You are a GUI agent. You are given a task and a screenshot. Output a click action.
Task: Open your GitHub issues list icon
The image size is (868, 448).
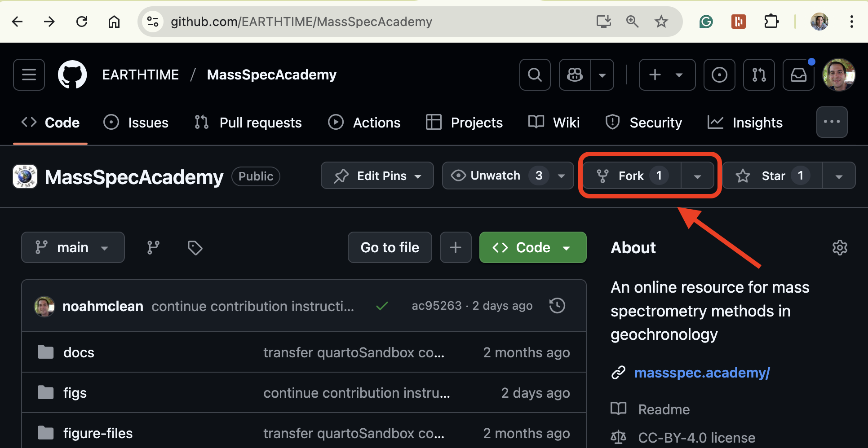(x=719, y=75)
